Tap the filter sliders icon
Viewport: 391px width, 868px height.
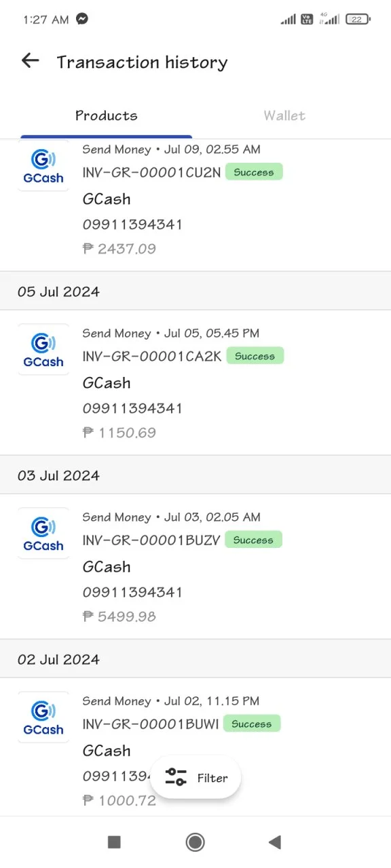(x=176, y=777)
